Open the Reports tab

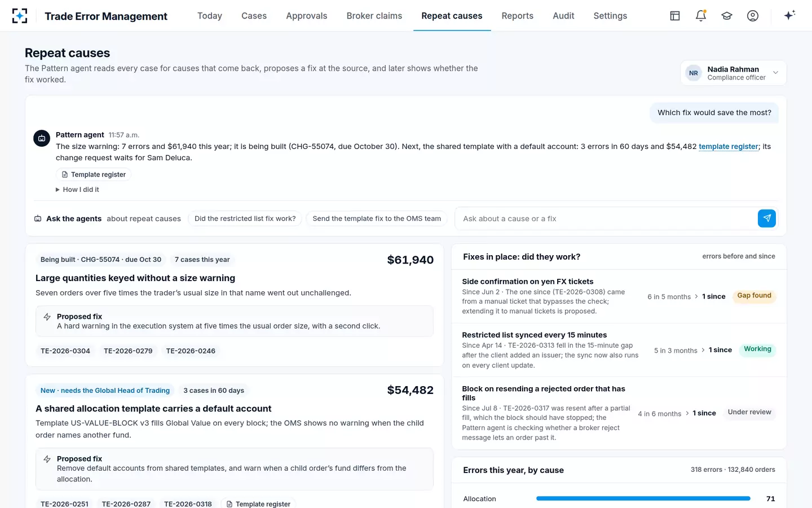point(518,16)
